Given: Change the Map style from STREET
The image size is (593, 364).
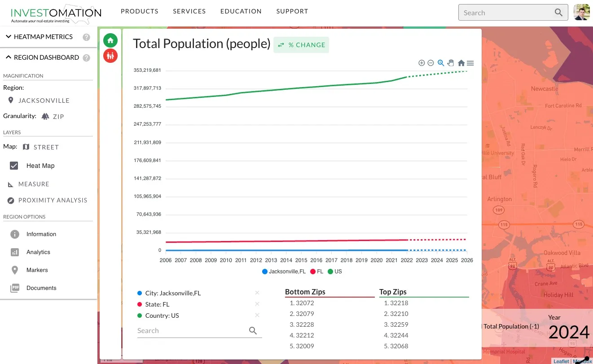Looking at the screenshot, I should pos(47,147).
